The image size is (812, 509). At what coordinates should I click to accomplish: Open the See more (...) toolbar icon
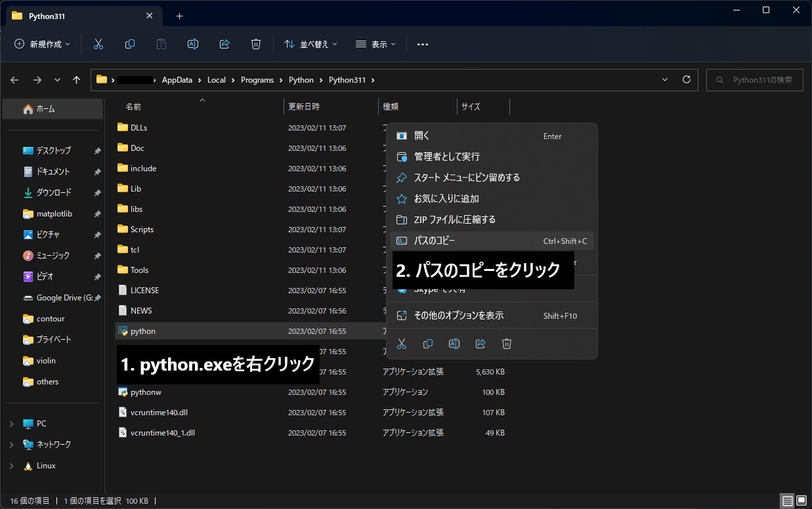422,43
